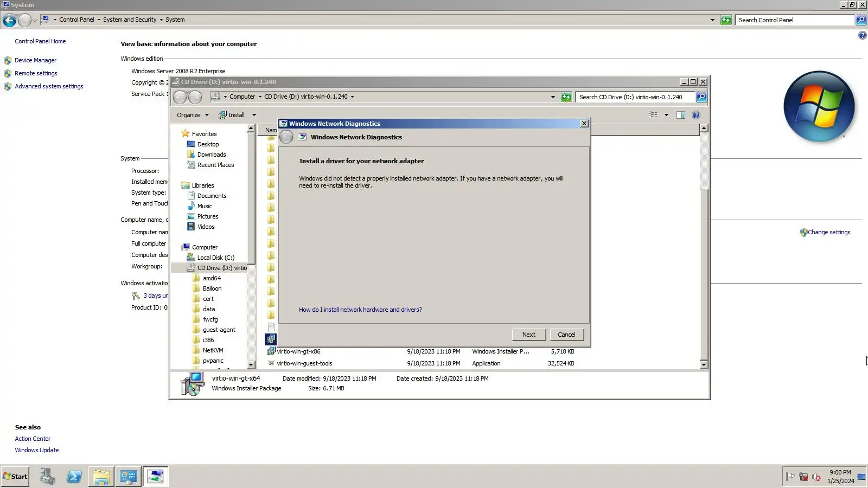Open explorer help from the toolbar

pyautogui.click(x=696, y=115)
